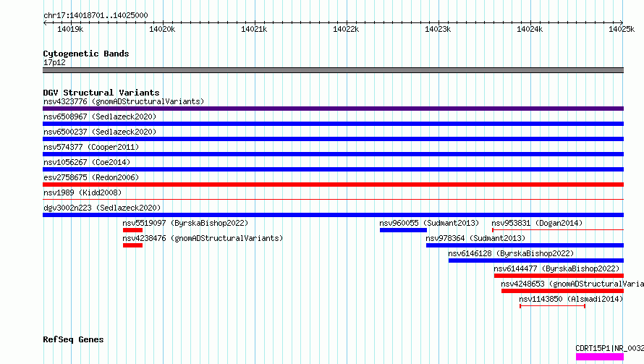This screenshot has width=644, height=364.
Task: Select the blue nsv6500237 variant bar
Action: point(333,139)
